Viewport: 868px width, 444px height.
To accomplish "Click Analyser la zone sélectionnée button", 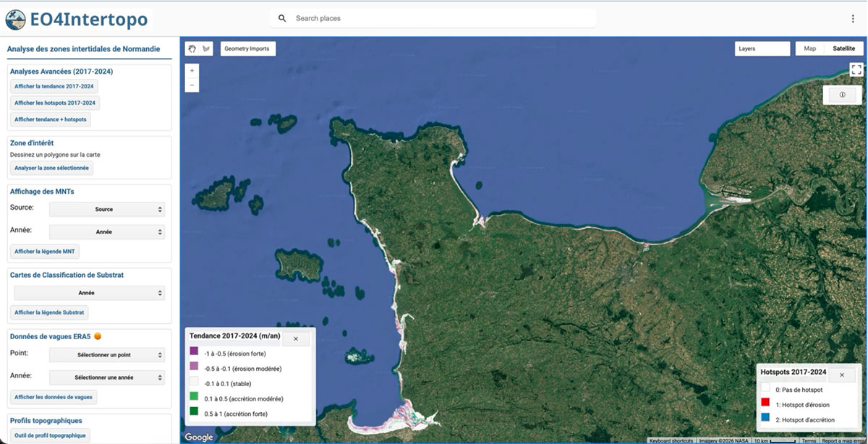I will coord(51,168).
